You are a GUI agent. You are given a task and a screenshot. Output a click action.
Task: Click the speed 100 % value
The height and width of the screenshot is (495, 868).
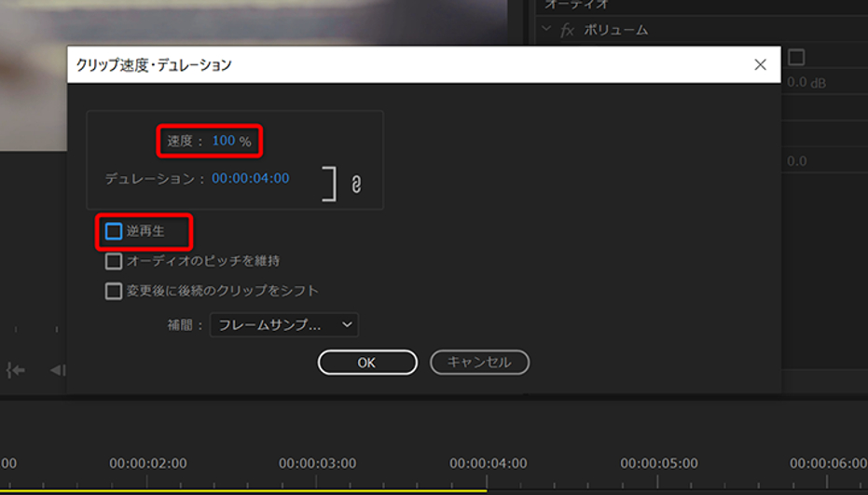(224, 141)
